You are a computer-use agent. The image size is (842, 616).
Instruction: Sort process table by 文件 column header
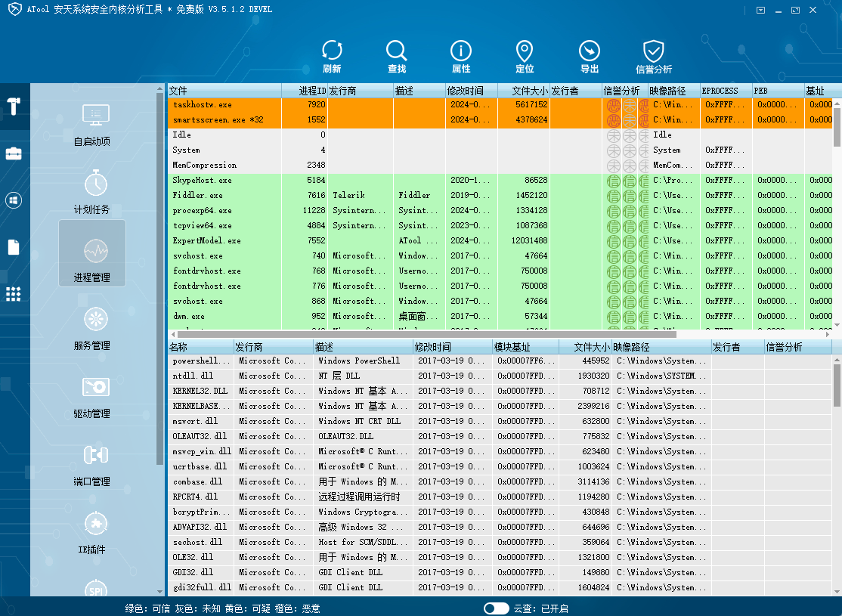[224, 91]
